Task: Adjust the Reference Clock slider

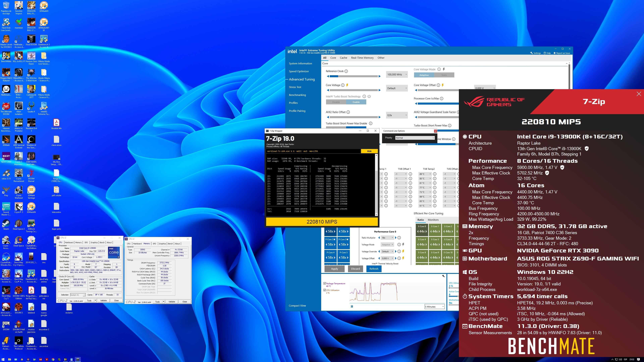Action: pos(354,76)
